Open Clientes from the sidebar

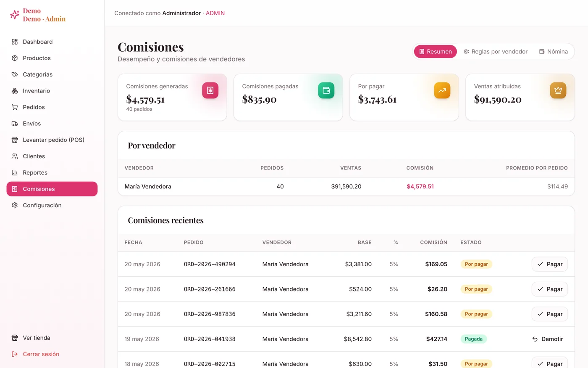point(52,156)
